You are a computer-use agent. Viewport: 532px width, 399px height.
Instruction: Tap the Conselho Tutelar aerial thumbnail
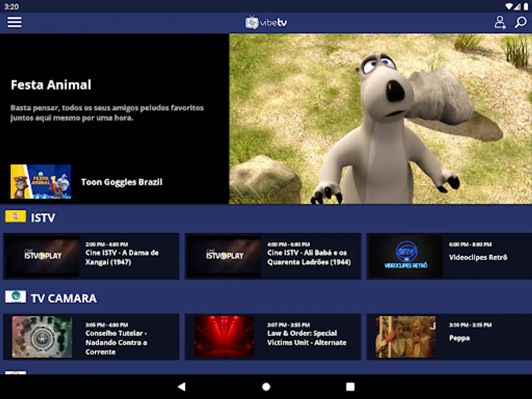pyautogui.click(x=42, y=337)
